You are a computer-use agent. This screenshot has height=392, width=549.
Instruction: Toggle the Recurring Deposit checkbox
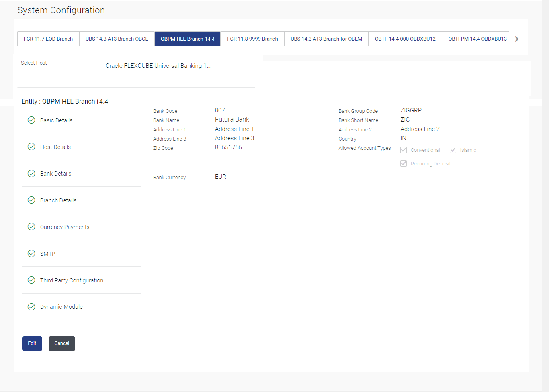point(404,163)
